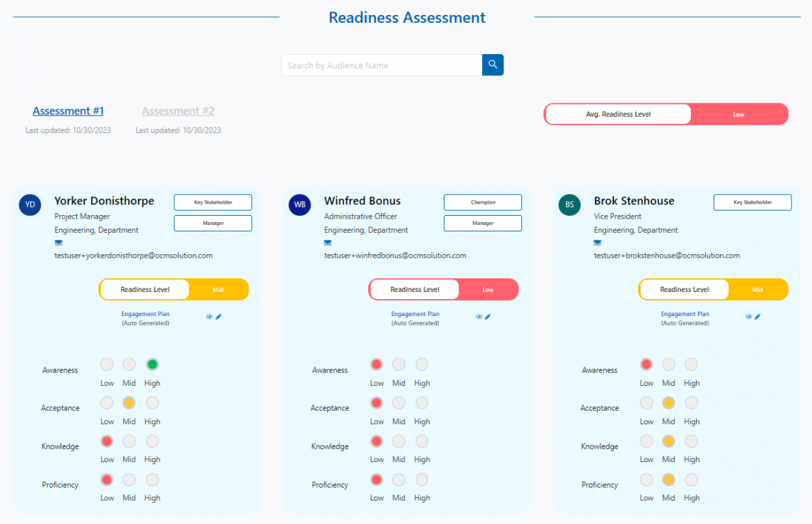Click the envelope icon for Brok Stenhouse
Viewport: 812px width, 524px height.
[597, 242]
